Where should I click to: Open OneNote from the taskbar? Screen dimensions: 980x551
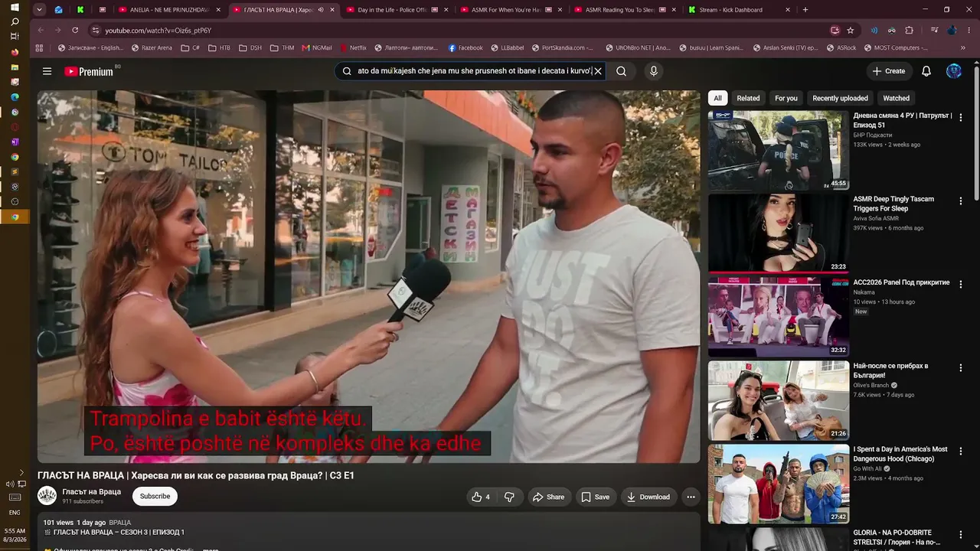point(15,142)
